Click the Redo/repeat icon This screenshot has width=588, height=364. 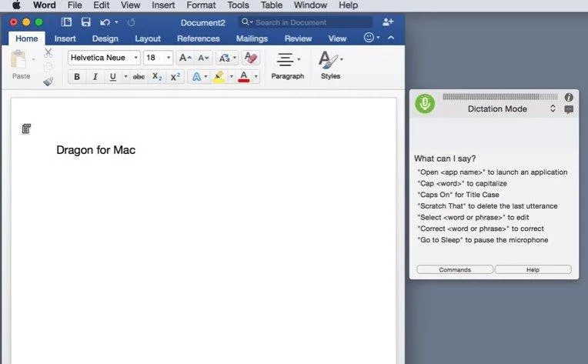pyautogui.click(x=131, y=22)
